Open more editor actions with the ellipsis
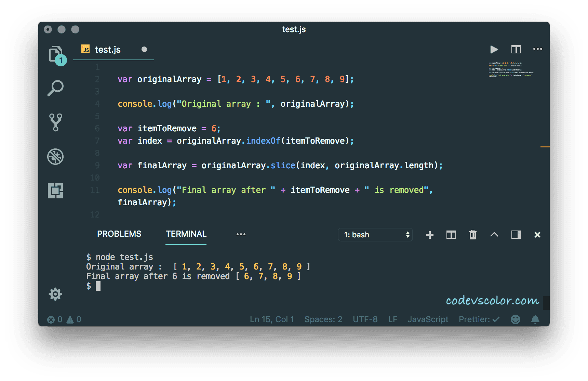Image resolution: width=588 pixels, height=381 pixels. point(537,49)
